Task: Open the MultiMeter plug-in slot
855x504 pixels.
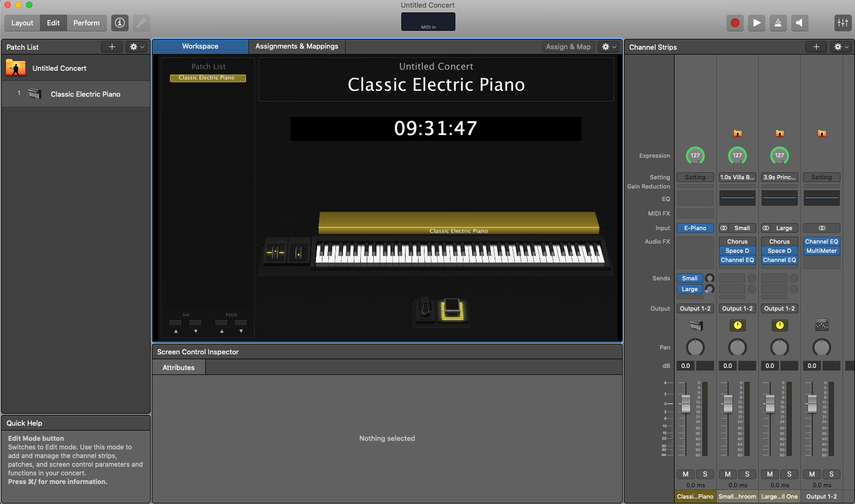Action: (x=822, y=251)
